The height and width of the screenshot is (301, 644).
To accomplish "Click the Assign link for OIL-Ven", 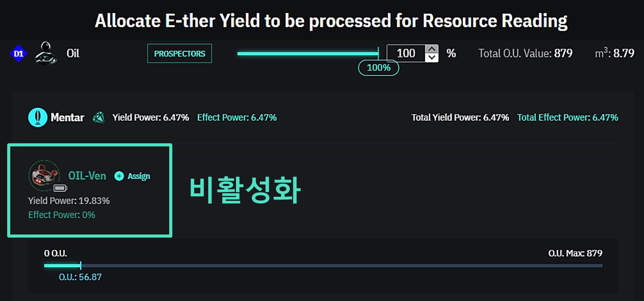I will pyautogui.click(x=133, y=176).
